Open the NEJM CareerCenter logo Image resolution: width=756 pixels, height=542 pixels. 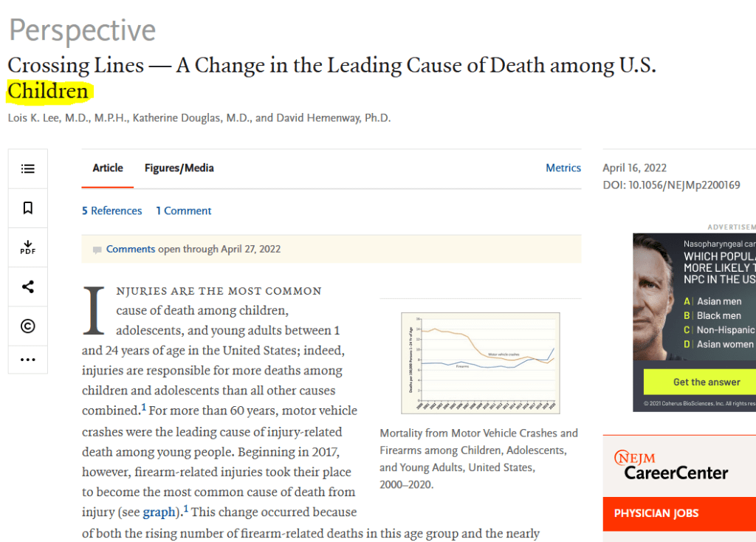click(x=670, y=466)
